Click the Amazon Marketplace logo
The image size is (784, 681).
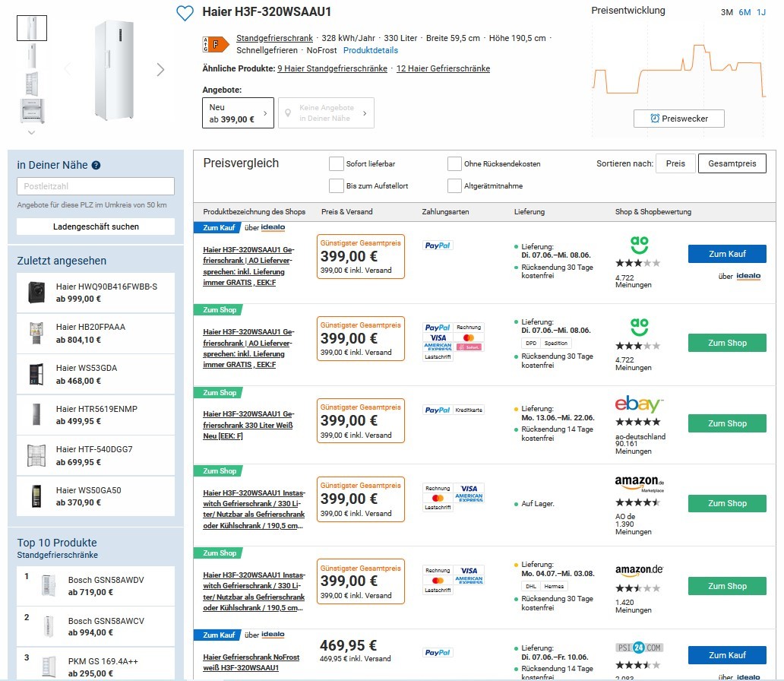coord(640,483)
